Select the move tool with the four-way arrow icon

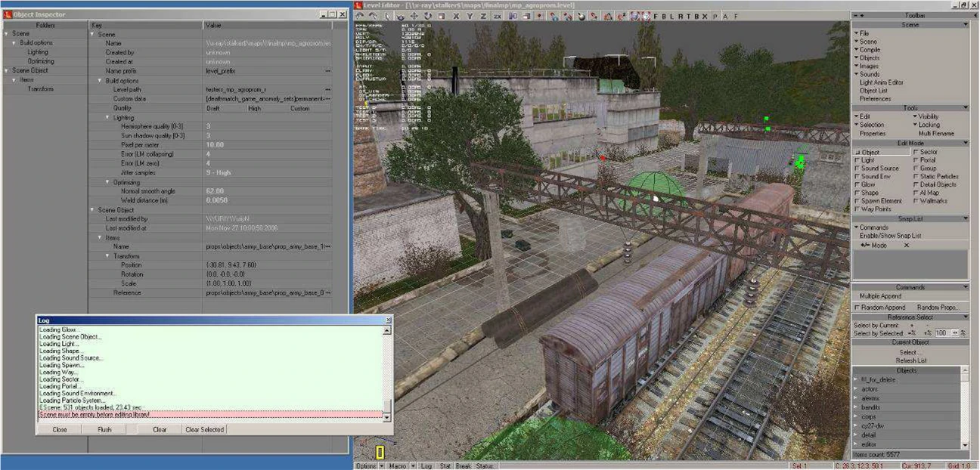[414, 16]
